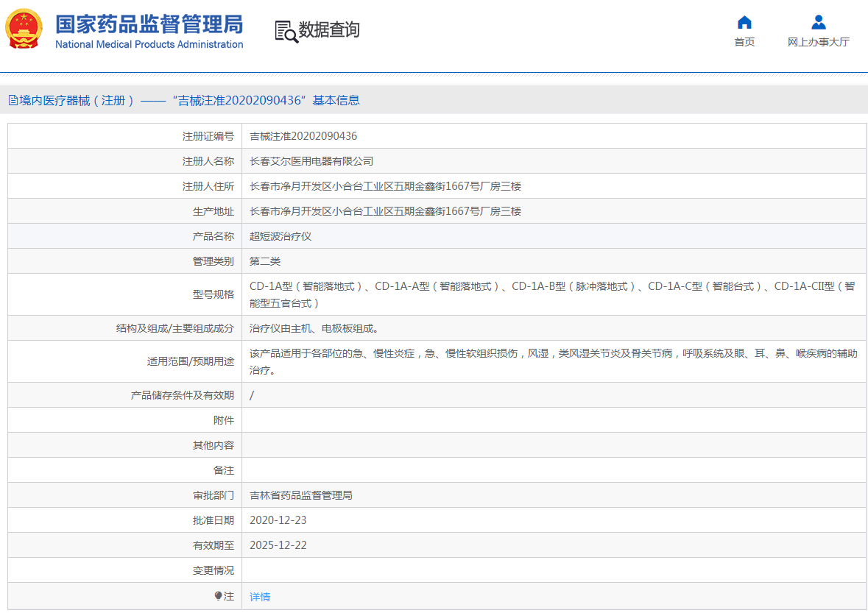Click the 有效期至 label
868x613 pixels.
tap(213, 545)
